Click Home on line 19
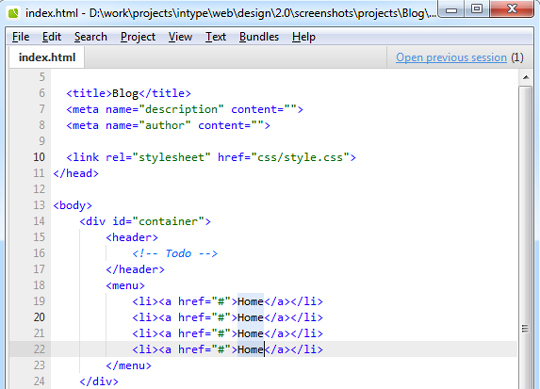This screenshot has width=540, height=389. point(250,301)
